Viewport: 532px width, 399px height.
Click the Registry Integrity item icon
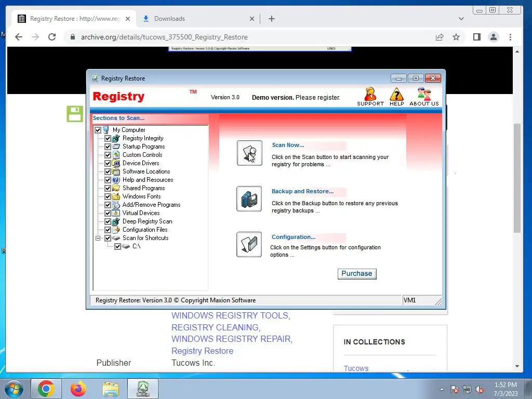pyautogui.click(x=116, y=138)
